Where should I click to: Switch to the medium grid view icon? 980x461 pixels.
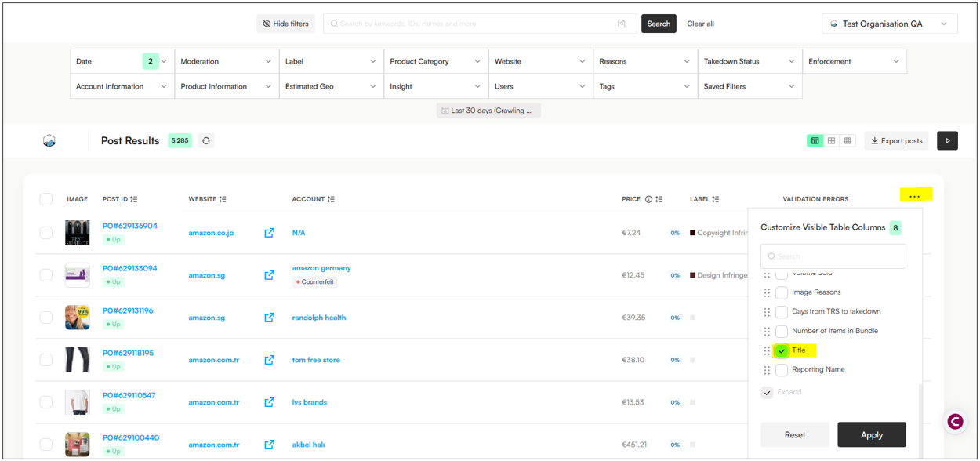pyautogui.click(x=832, y=141)
